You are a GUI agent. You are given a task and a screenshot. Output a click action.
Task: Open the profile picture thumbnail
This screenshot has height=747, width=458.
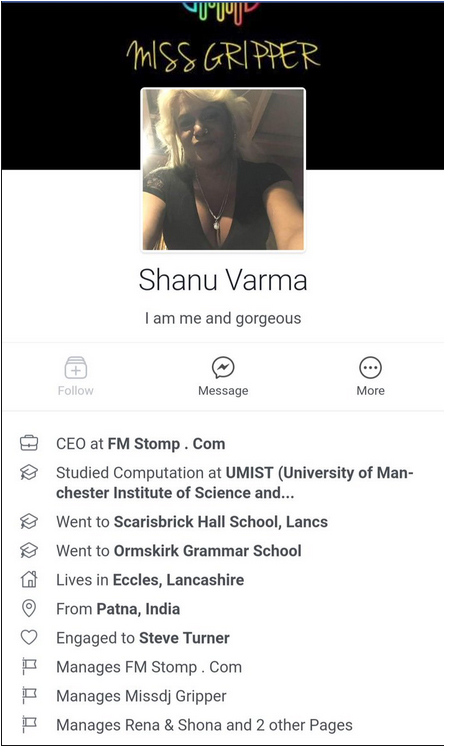(x=223, y=169)
